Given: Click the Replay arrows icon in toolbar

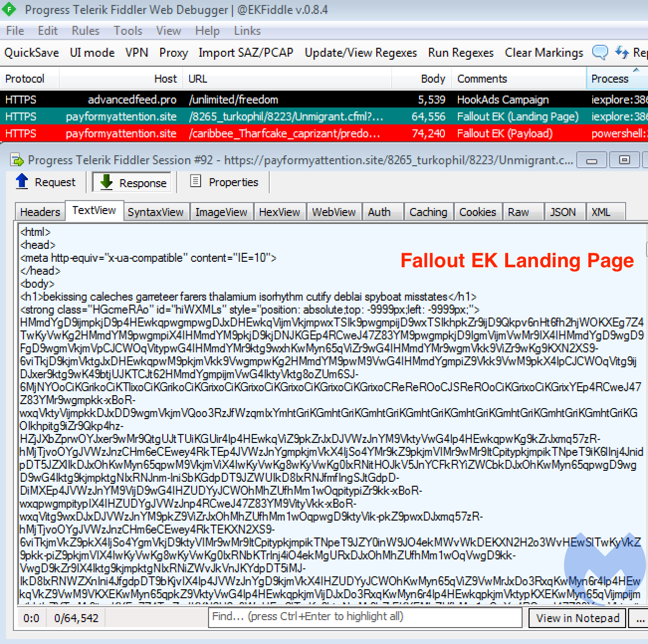Looking at the screenshot, I should (622, 52).
